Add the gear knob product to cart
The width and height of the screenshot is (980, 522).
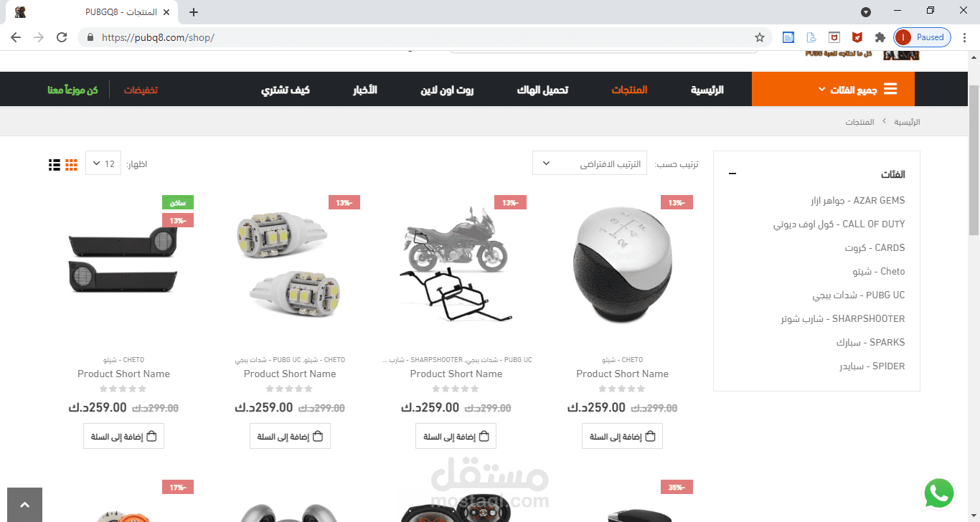coord(622,436)
